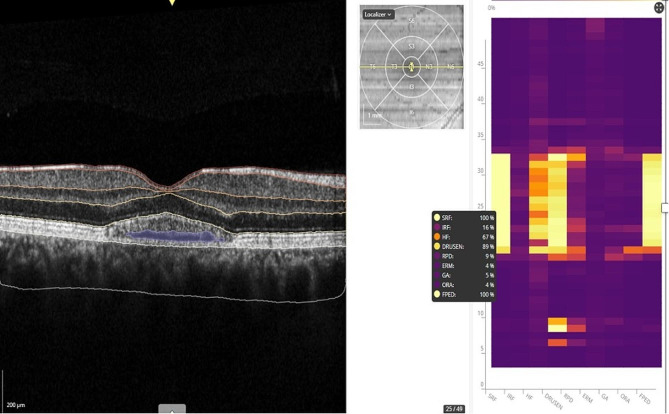Screen dimensions: 669x414
Task: Click the 'ORA: 4 %' tooltip row
Action: point(464,285)
